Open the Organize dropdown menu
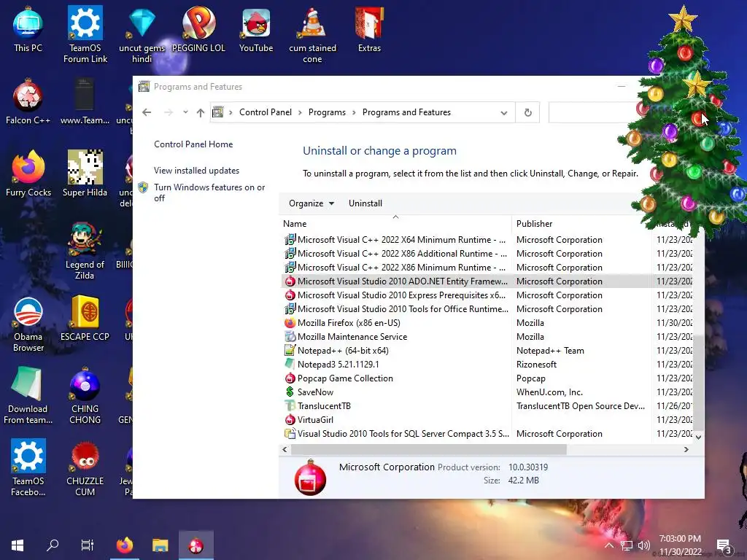747x560 pixels. coord(311,203)
